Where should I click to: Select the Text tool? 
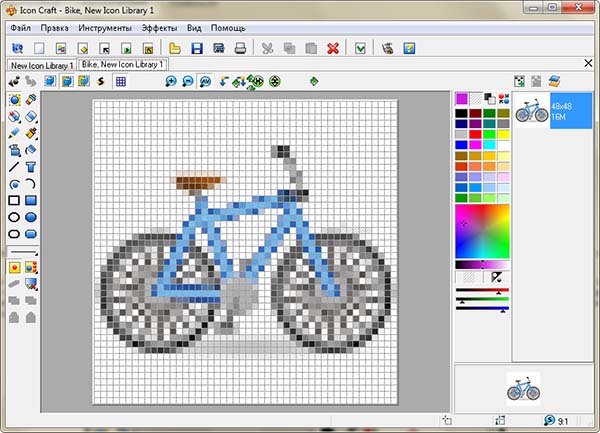(x=31, y=166)
